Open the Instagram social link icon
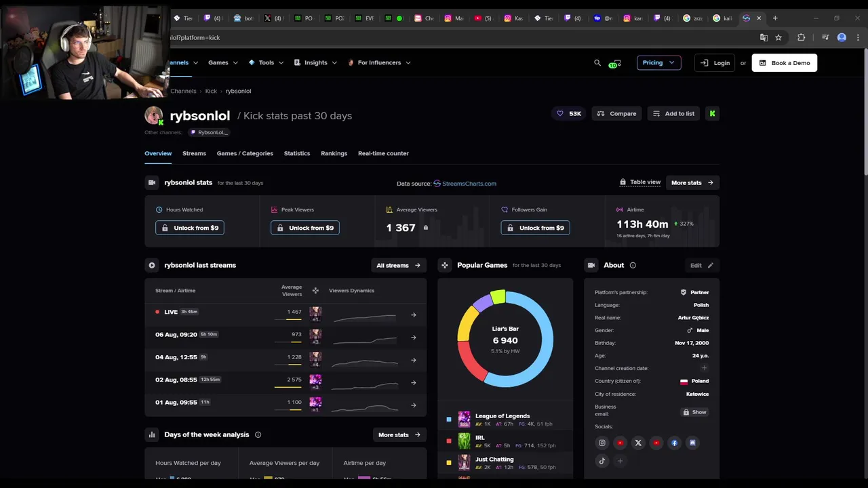868x488 pixels. pyautogui.click(x=601, y=443)
